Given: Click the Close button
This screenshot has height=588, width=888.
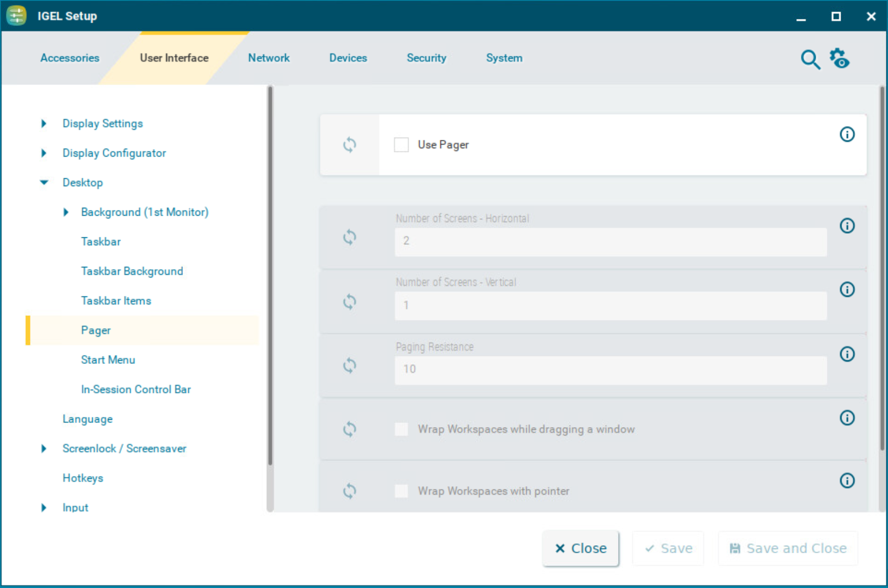Looking at the screenshot, I should pyautogui.click(x=580, y=548).
